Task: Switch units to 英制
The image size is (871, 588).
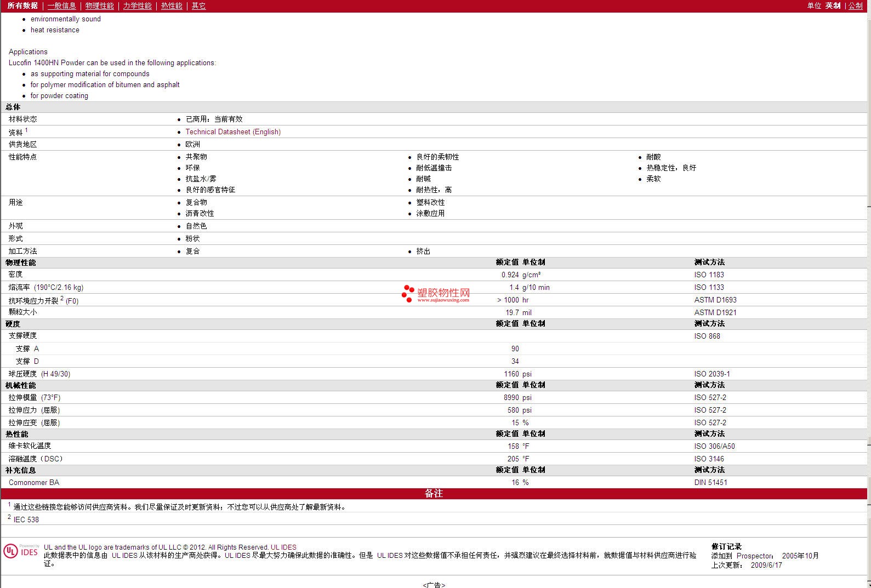Action: tap(833, 5)
